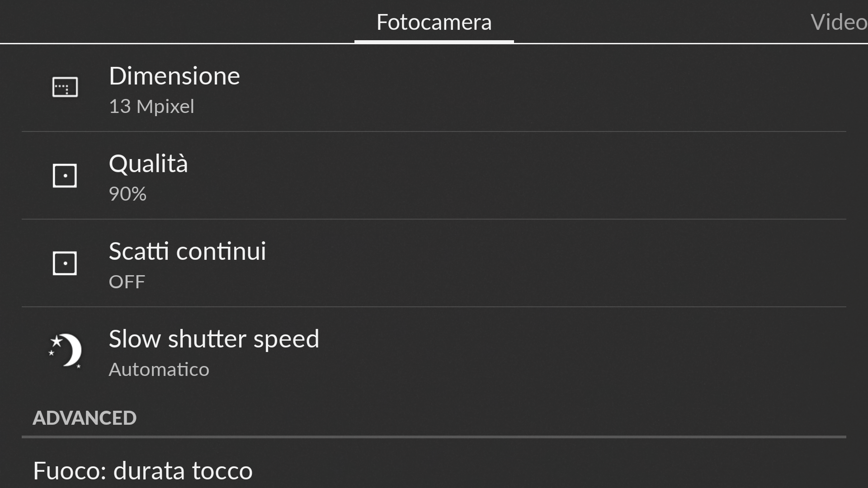Open the Scatti continui setting
The width and height of the screenshot is (868, 488).
click(x=434, y=263)
